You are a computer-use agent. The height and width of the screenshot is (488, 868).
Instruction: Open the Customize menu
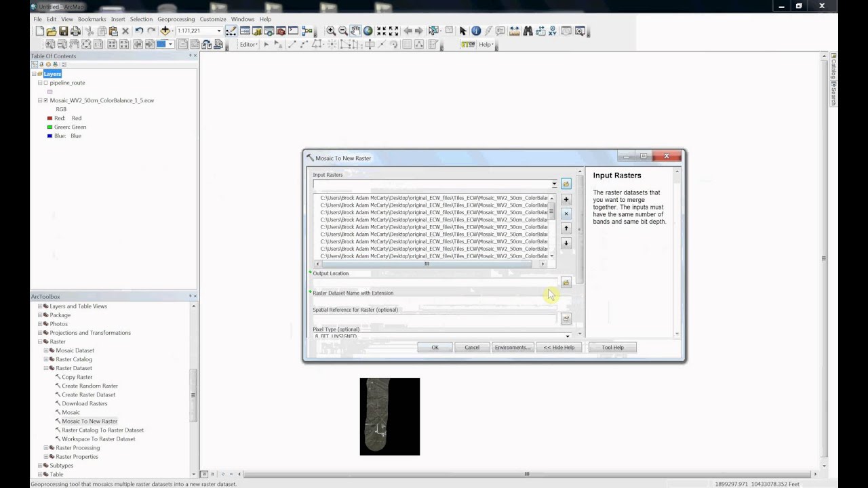pyautogui.click(x=213, y=19)
